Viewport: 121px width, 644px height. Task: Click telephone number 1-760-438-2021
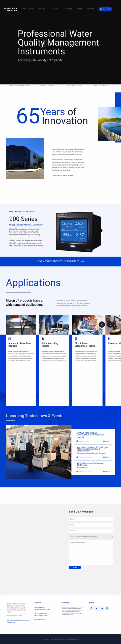[42, 613]
